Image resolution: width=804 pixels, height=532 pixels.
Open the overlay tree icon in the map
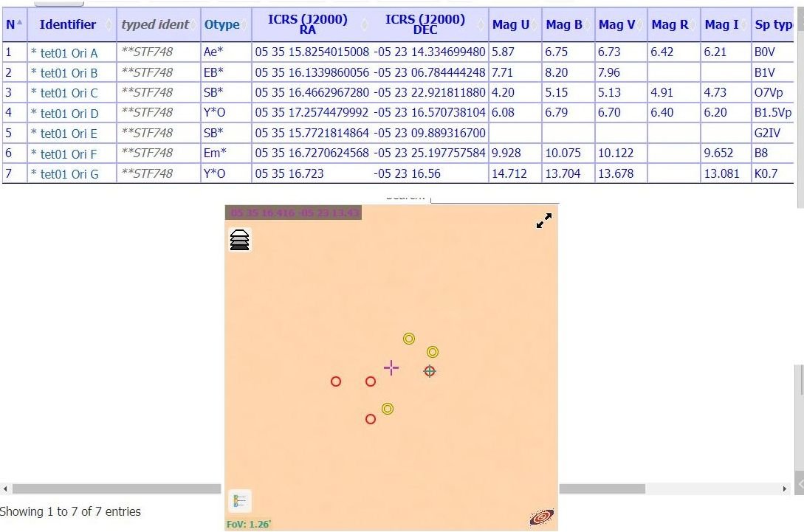(239, 501)
